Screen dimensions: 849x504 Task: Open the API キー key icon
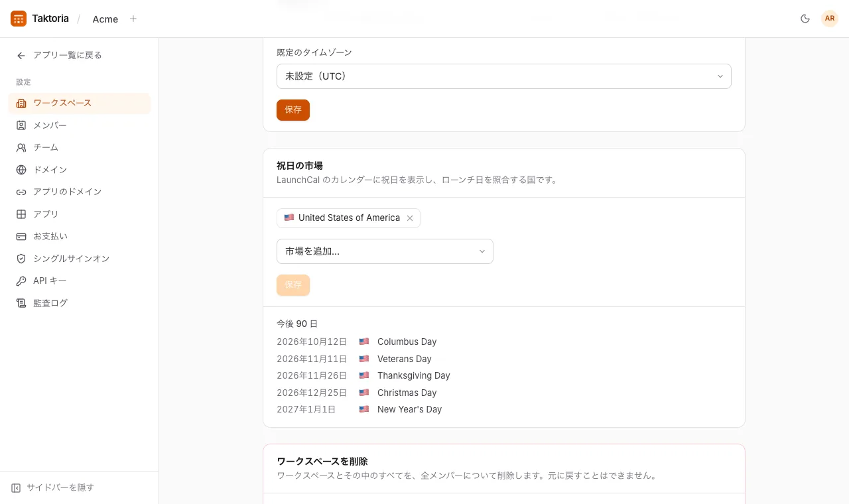[x=21, y=281]
